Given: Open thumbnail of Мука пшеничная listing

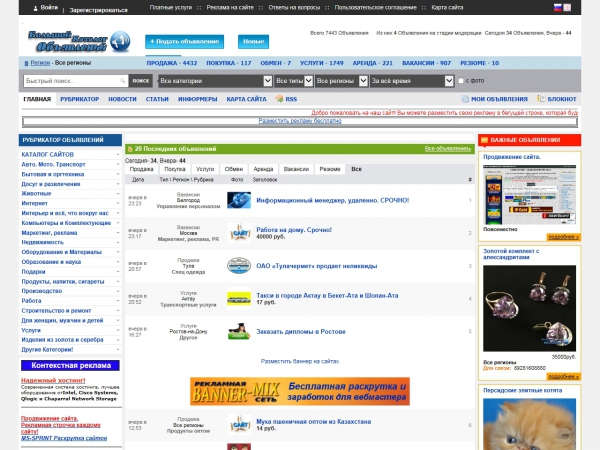Looking at the screenshot, I should coord(239,425).
